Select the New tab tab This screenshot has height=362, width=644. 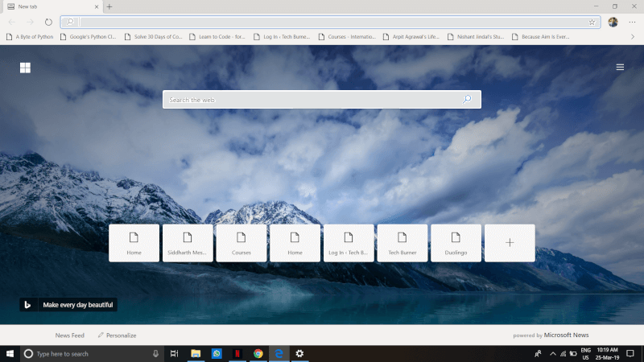point(52,6)
